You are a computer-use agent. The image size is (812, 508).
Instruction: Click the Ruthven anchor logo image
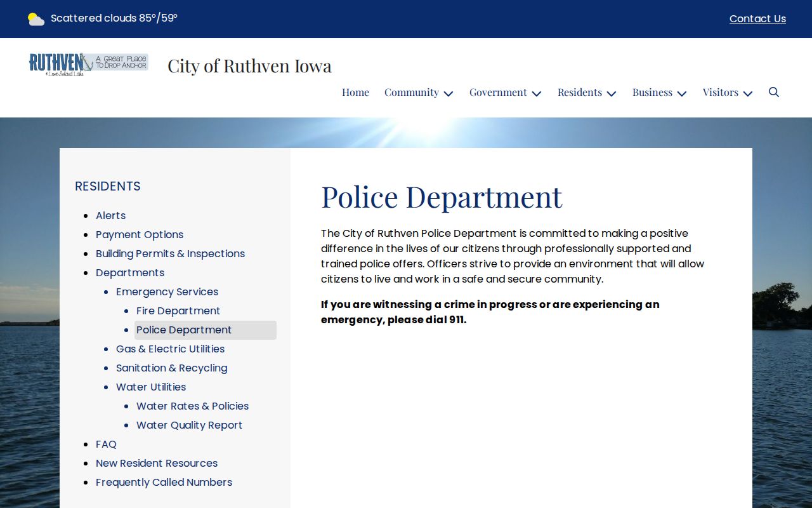(89, 65)
